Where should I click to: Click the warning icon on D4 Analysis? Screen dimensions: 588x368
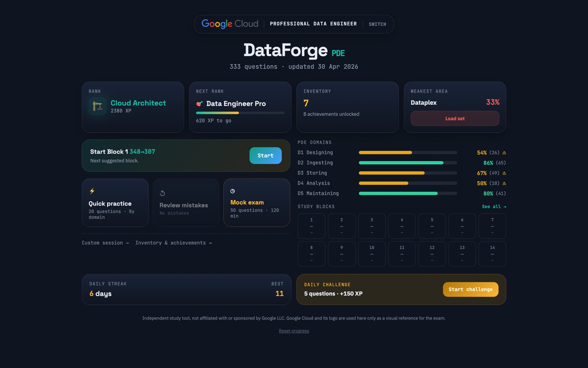tap(504, 183)
